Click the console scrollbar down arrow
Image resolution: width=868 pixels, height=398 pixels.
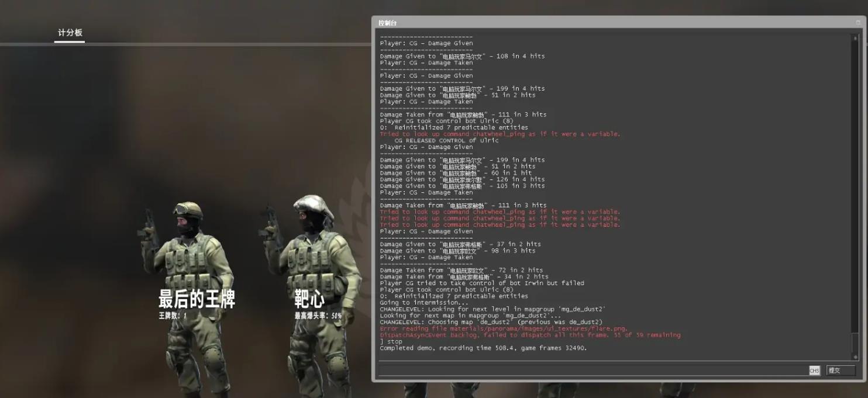[x=856, y=357]
